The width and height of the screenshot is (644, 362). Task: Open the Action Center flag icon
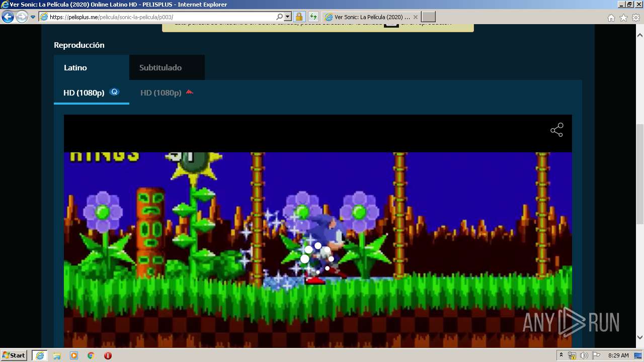[596, 355]
